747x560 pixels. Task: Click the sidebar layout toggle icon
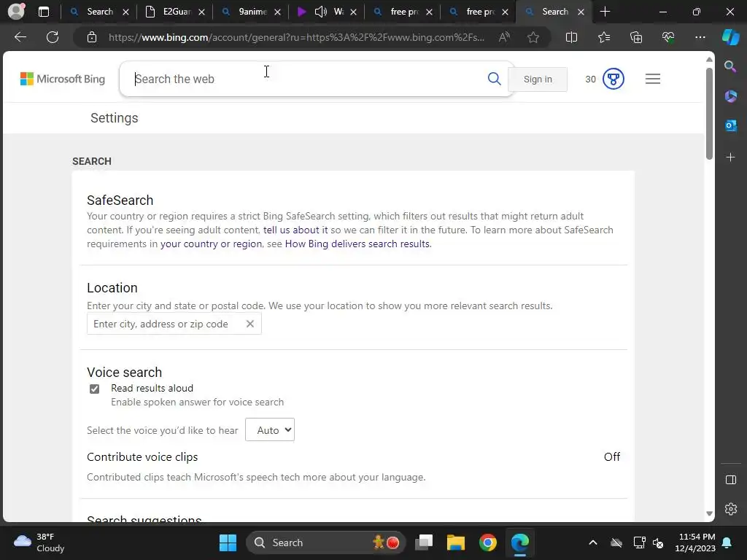(x=730, y=480)
